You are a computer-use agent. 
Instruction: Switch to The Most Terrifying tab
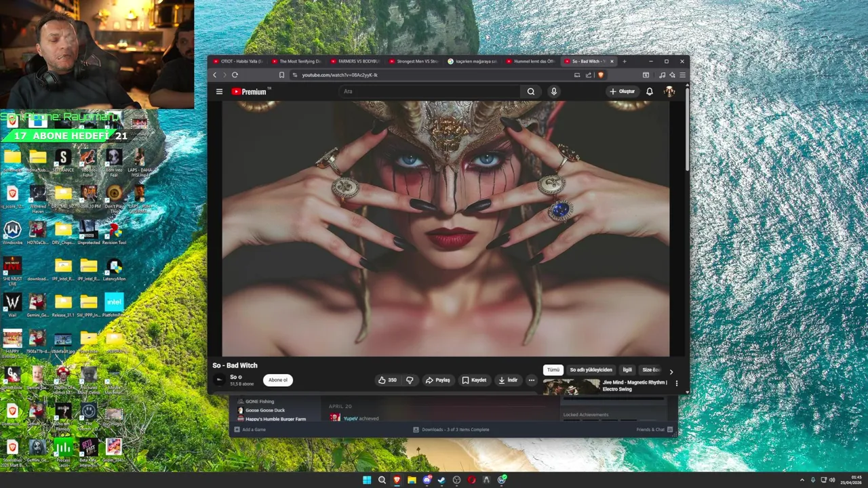tap(297, 61)
